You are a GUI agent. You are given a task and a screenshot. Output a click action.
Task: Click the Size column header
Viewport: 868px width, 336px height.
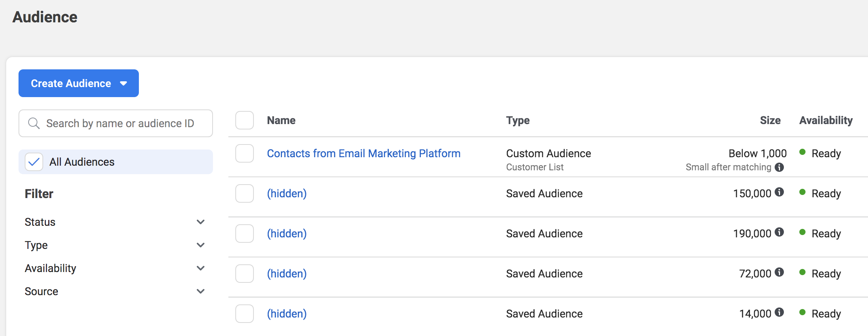[x=770, y=120]
